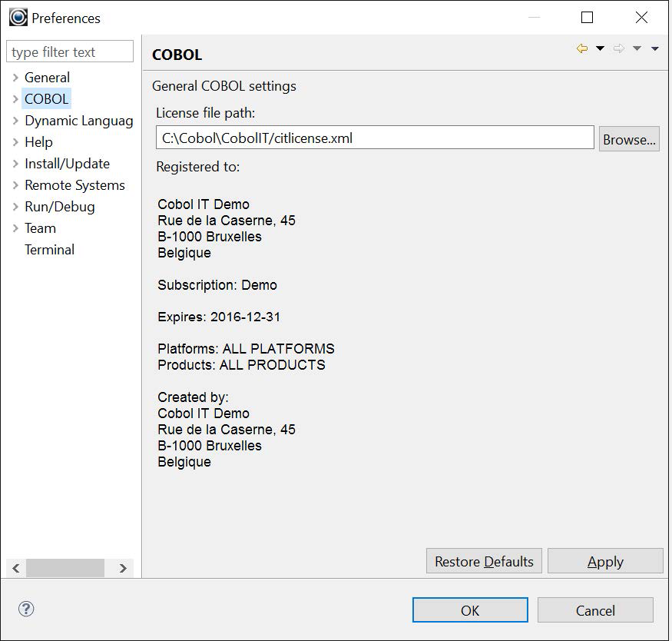
Task: Click the Browse... button
Action: point(629,139)
